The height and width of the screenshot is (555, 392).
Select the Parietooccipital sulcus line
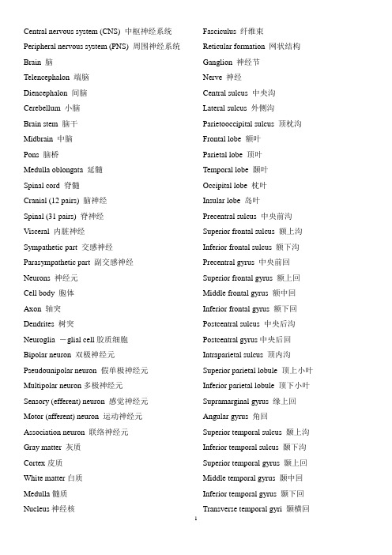[252, 124]
